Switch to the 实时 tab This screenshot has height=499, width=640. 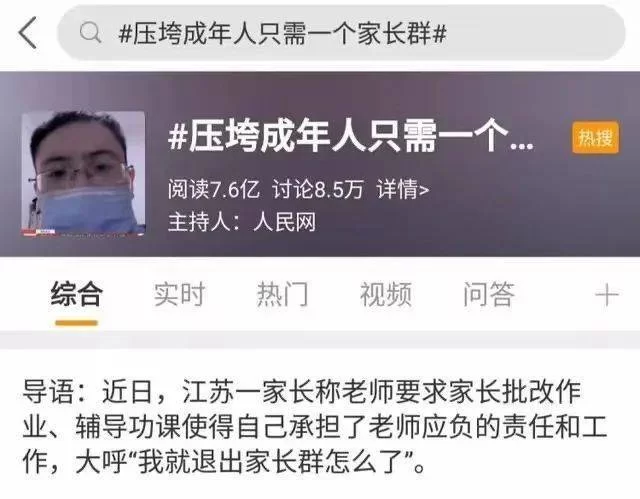[179, 294]
